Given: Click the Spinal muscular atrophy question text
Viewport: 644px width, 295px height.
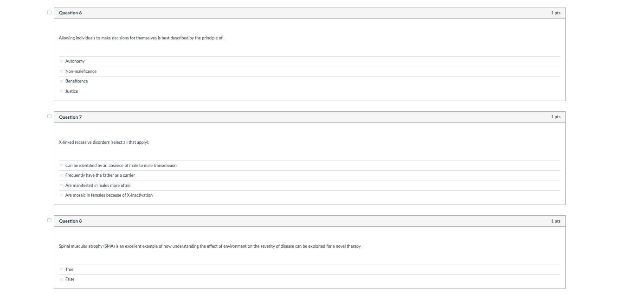Looking at the screenshot, I should point(209,246).
